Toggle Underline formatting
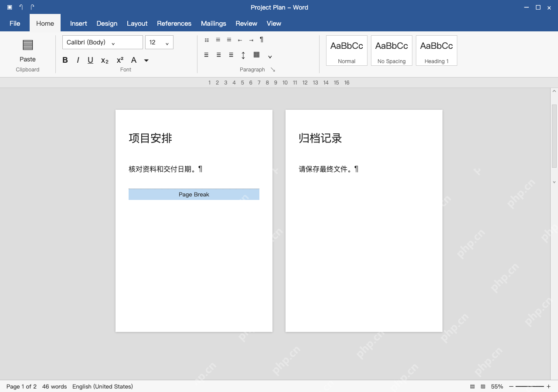558x392 pixels. 90,60
